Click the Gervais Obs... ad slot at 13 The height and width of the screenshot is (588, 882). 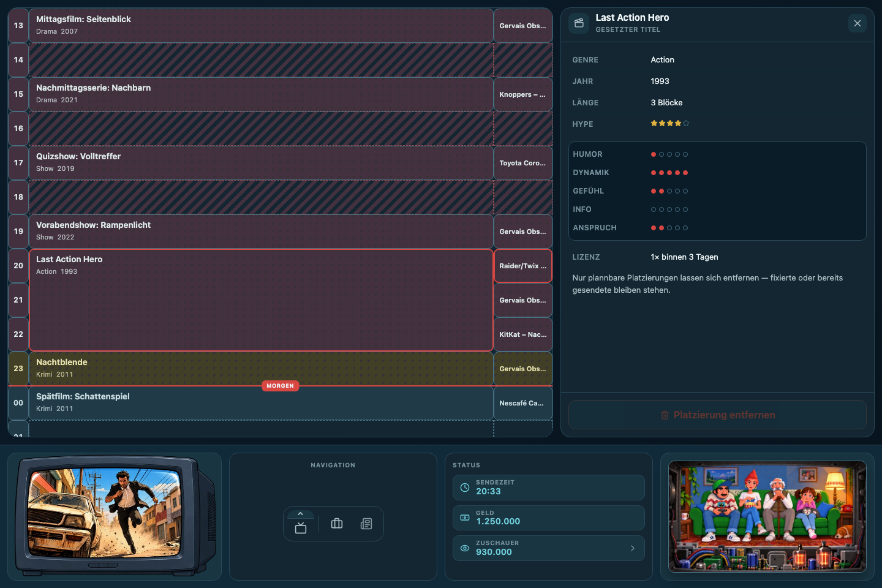coord(523,26)
